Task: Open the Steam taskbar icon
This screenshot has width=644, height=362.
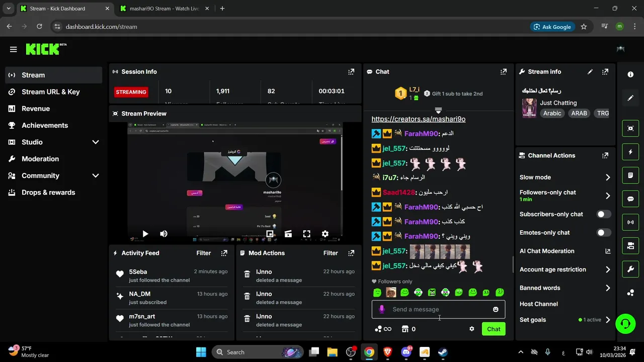Action: click(x=443, y=352)
